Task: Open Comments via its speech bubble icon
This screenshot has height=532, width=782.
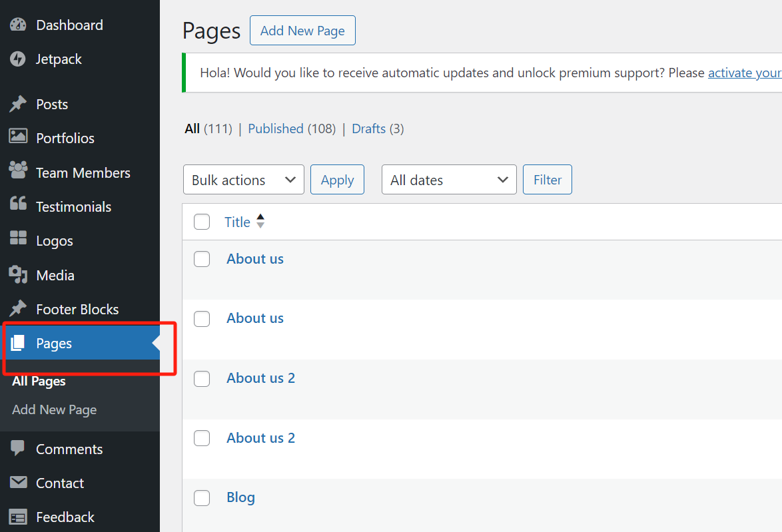Action: coord(18,449)
